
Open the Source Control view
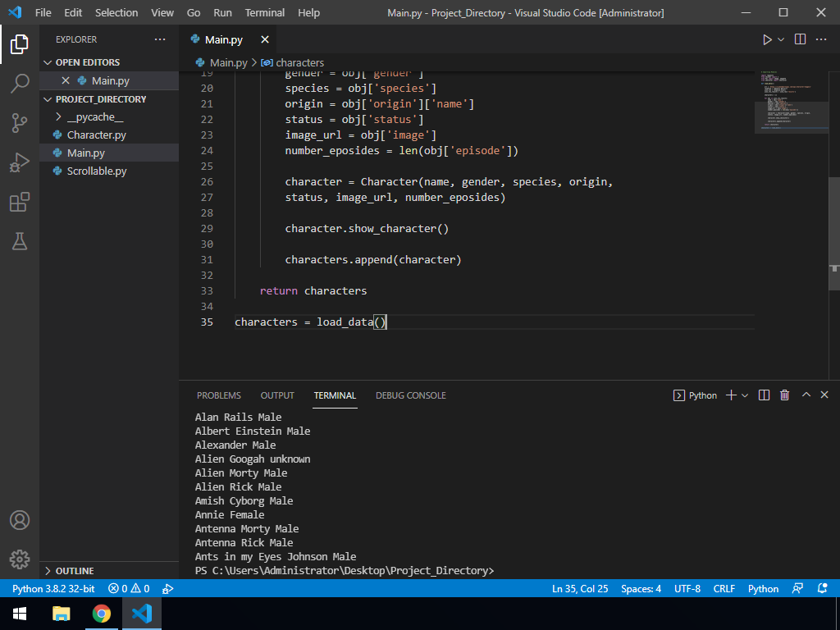(20, 123)
